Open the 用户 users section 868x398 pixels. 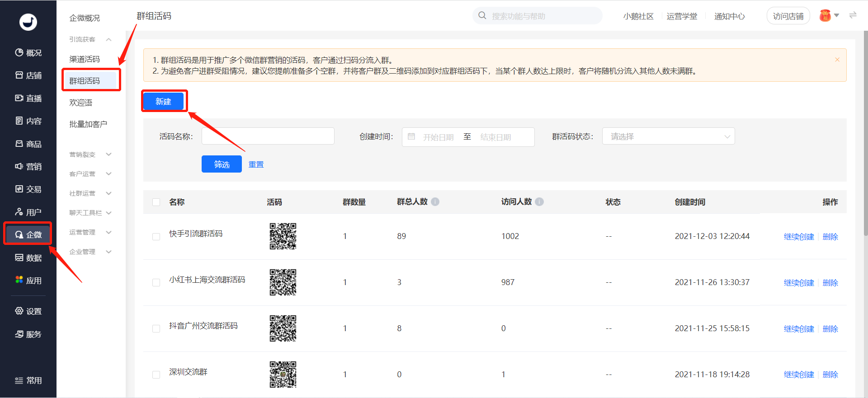click(28, 212)
